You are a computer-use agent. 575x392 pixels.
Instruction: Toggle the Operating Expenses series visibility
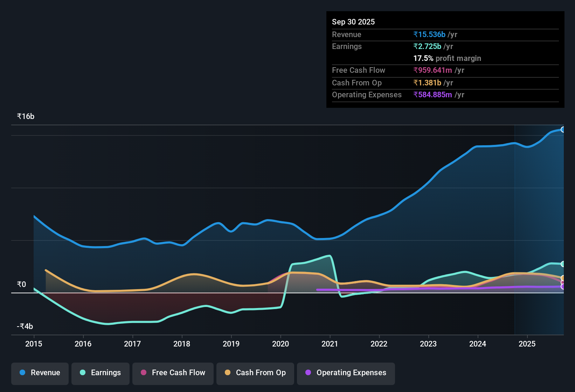346,373
